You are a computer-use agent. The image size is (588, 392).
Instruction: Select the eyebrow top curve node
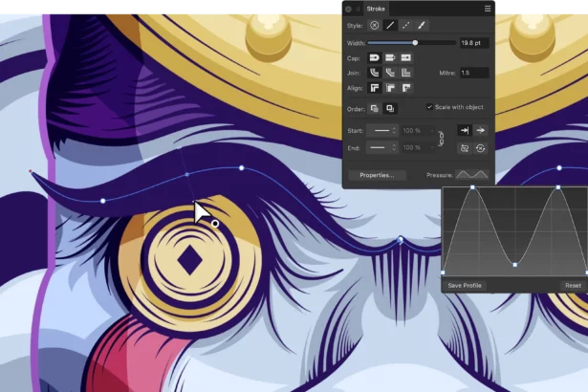(242, 168)
